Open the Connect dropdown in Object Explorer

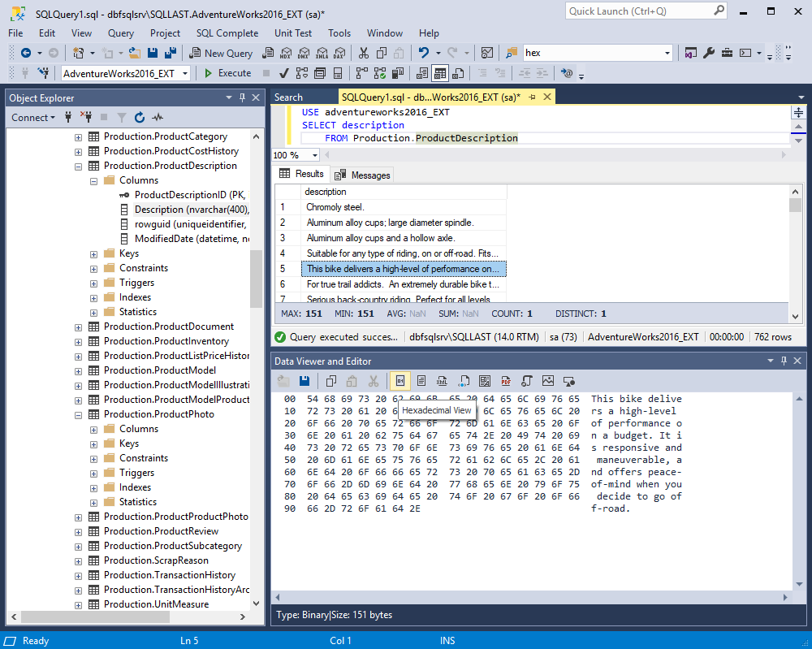33,118
